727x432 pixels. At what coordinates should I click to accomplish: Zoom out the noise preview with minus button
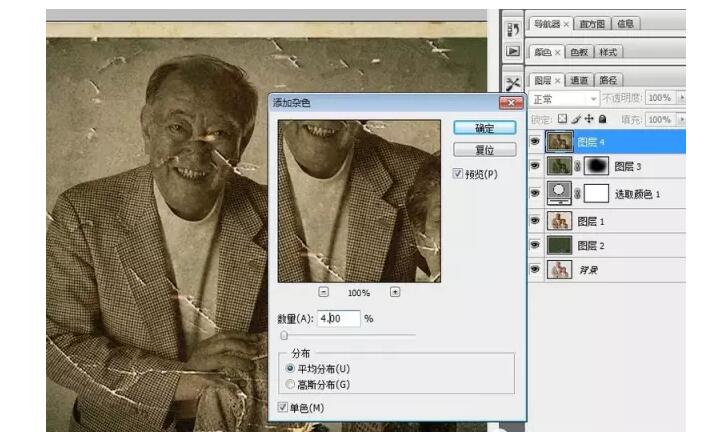(323, 292)
